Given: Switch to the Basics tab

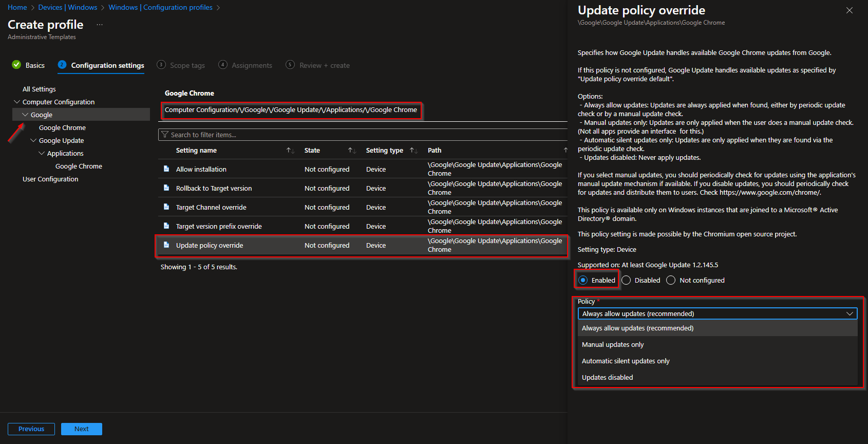Looking at the screenshot, I should click(28, 65).
